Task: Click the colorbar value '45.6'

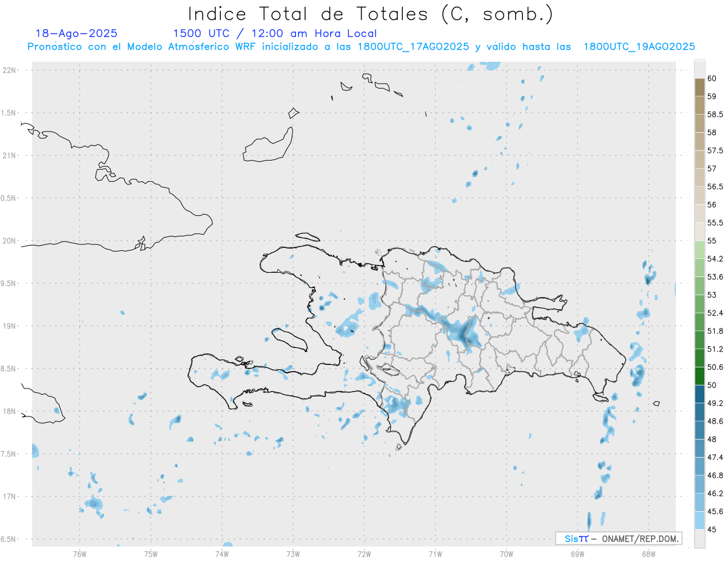Action: (715, 511)
